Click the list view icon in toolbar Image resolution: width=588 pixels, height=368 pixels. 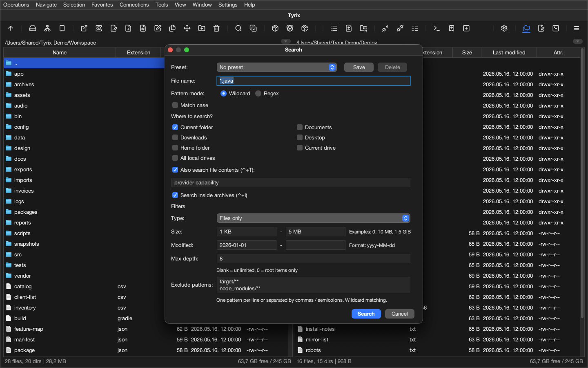334,28
